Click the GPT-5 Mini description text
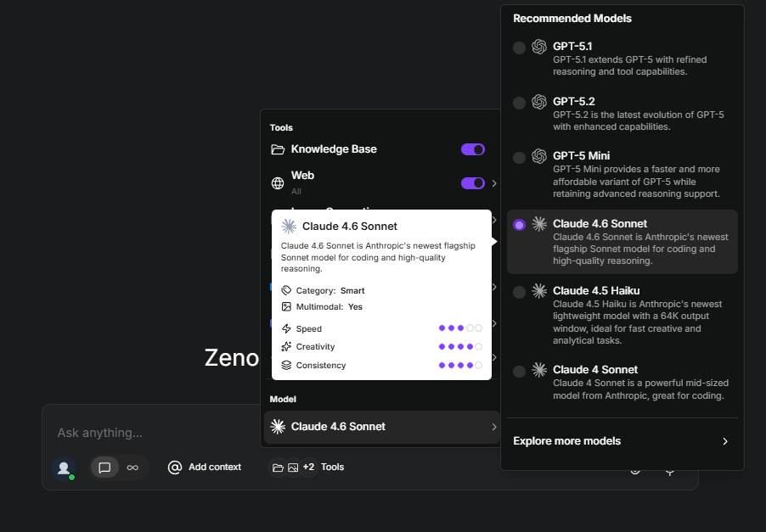Screen dimensions: 766x532 click(637, 182)
